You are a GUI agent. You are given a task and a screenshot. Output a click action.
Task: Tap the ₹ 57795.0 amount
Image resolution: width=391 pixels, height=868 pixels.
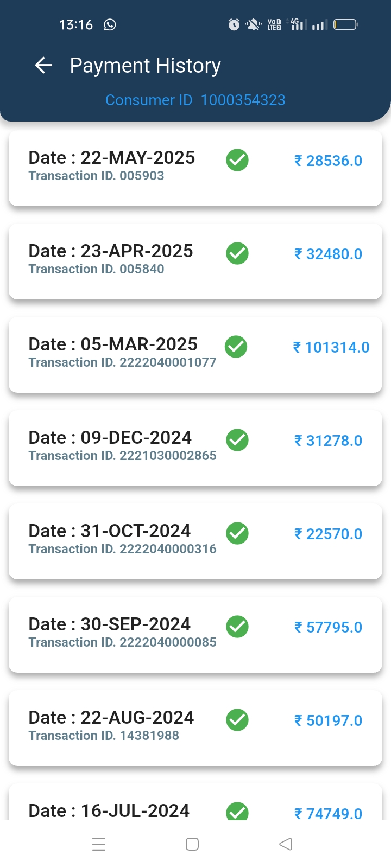[328, 628]
